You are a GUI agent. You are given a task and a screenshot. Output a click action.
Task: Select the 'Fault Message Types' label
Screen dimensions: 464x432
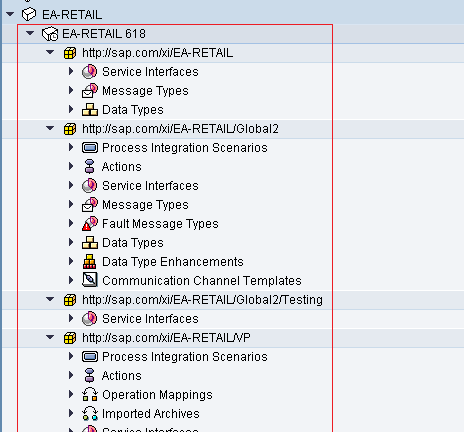160,224
